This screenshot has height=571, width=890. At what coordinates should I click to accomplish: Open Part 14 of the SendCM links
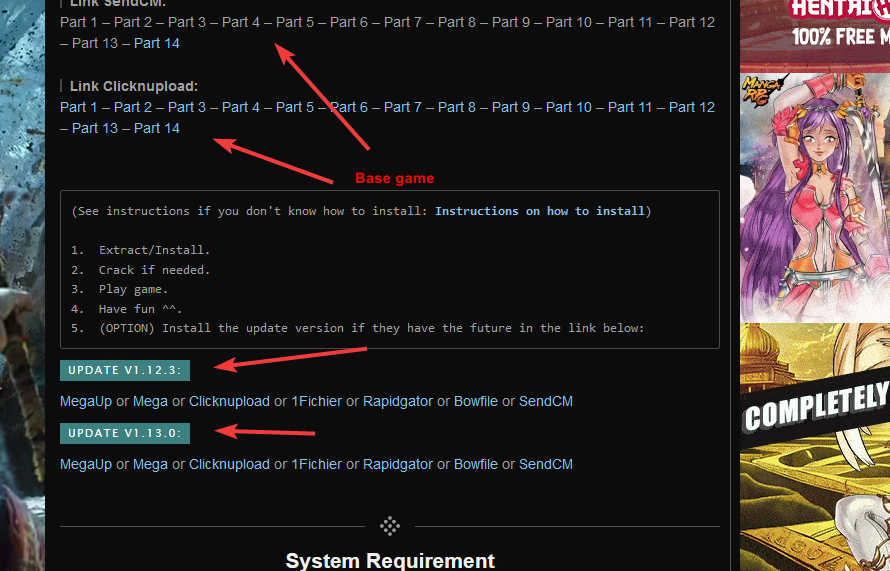click(x=157, y=43)
